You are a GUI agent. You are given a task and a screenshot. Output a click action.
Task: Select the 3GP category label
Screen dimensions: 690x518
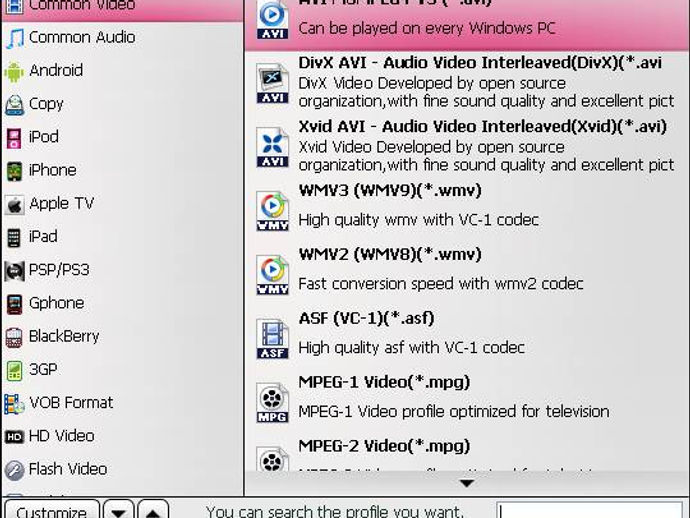(x=43, y=370)
